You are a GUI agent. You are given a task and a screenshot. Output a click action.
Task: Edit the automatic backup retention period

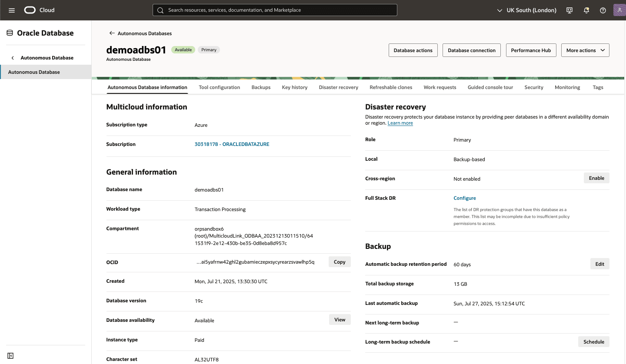pyautogui.click(x=599, y=264)
